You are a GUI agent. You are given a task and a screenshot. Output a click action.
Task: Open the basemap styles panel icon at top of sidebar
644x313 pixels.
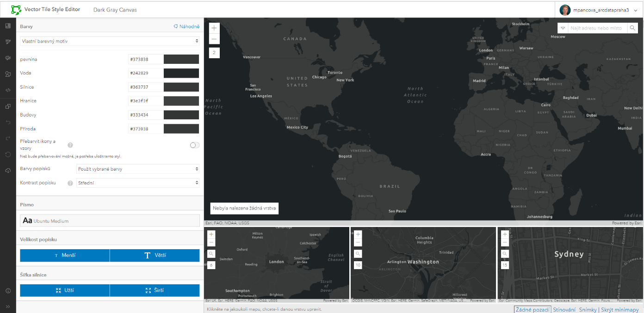[8, 26]
